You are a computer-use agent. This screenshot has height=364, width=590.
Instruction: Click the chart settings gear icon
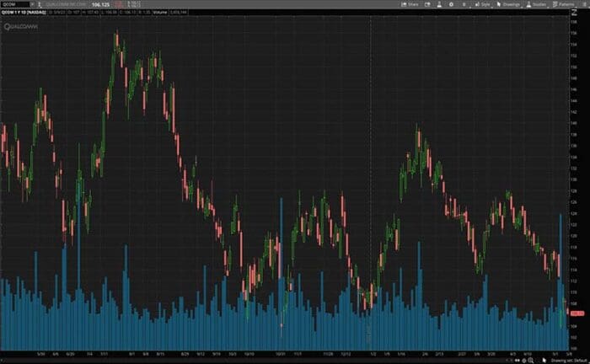453,4
